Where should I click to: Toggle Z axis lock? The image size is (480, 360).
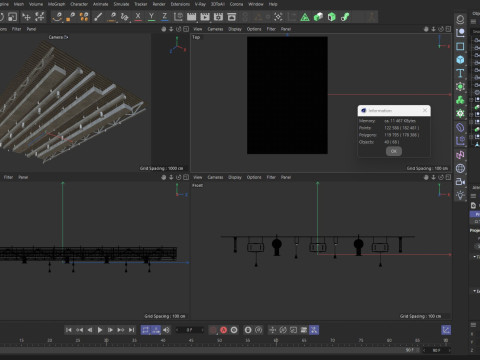(x=164, y=17)
